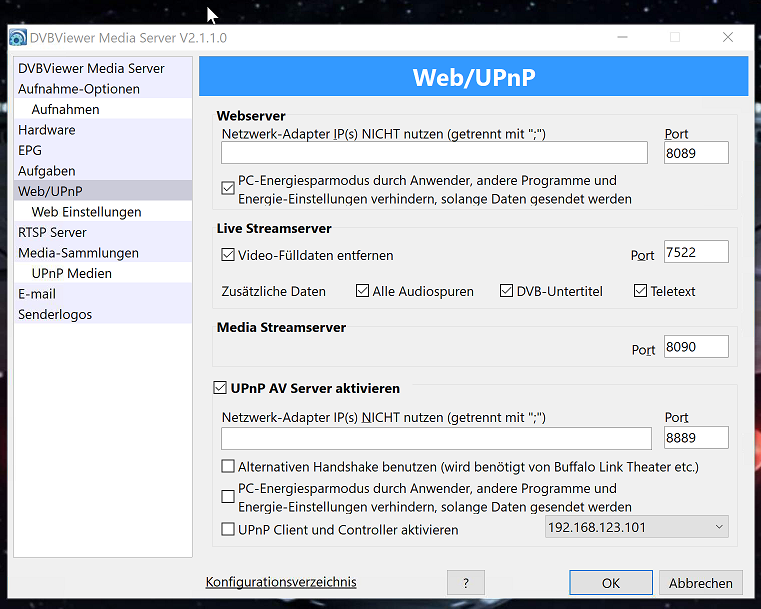
Task: Toggle Teletext checkbox
Action: (640, 291)
